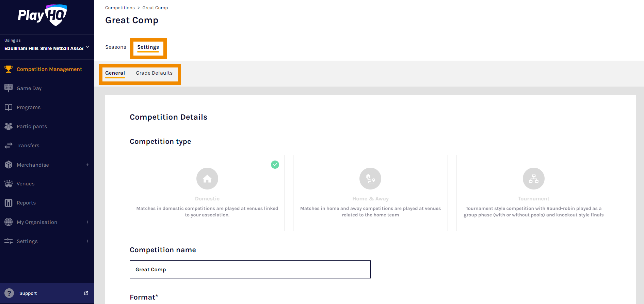
Task: Click the Venues stadium icon
Action: [x=9, y=184]
